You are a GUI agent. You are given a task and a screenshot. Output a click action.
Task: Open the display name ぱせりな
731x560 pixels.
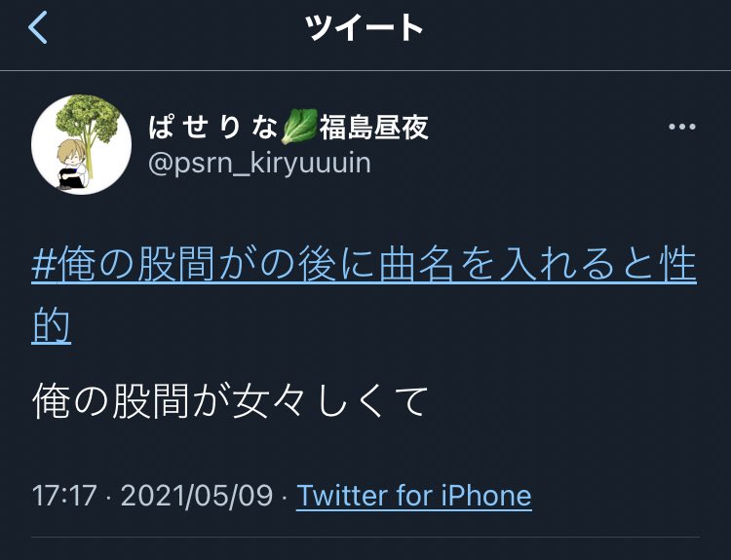click(214, 127)
